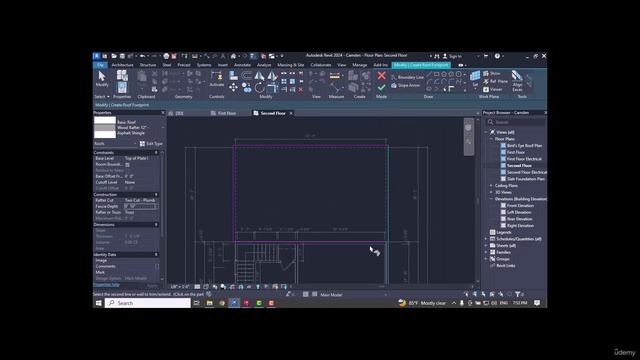Open the File menu
The image size is (640, 360).
point(100,65)
